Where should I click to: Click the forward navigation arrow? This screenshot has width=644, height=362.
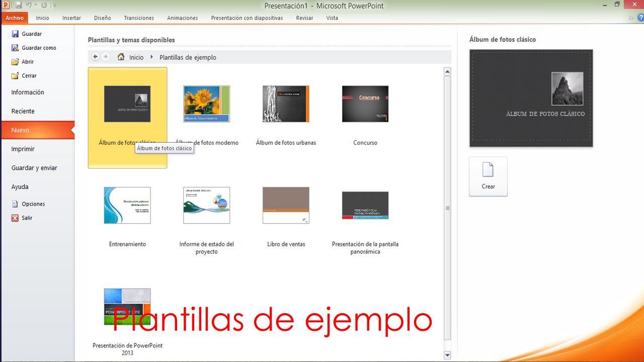pyautogui.click(x=106, y=57)
